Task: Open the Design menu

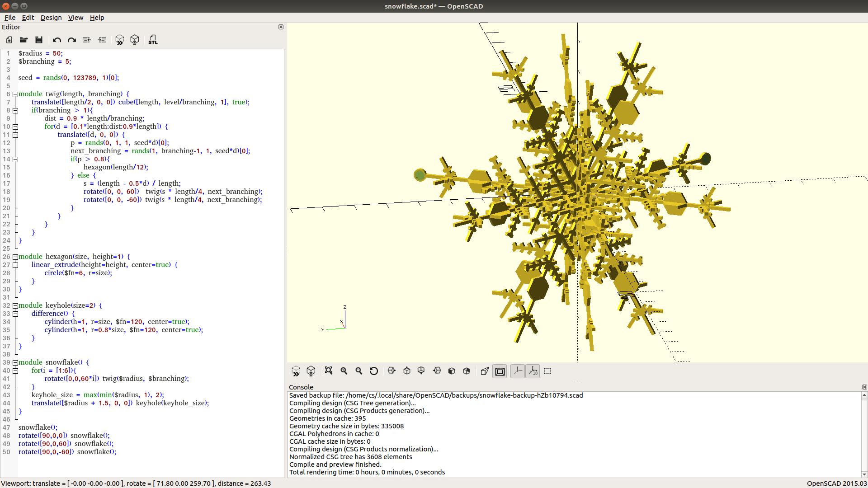Action: click(51, 18)
